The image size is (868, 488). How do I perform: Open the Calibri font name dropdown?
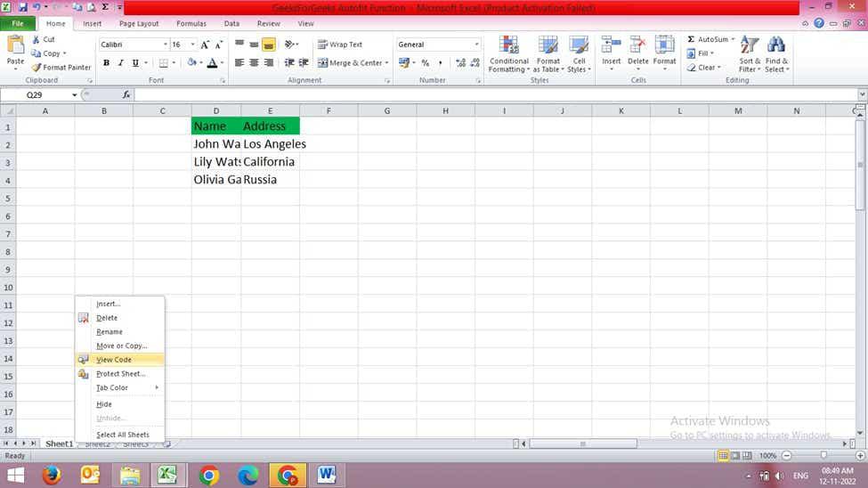(x=165, y=45)
